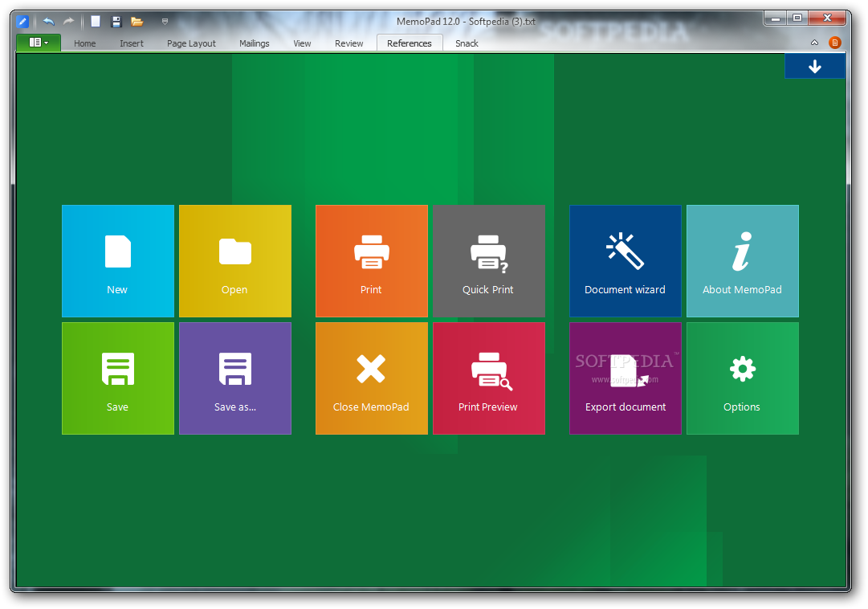Open the Print Preview tile
This screenshot has width=868, height=609.
point(489,378)
